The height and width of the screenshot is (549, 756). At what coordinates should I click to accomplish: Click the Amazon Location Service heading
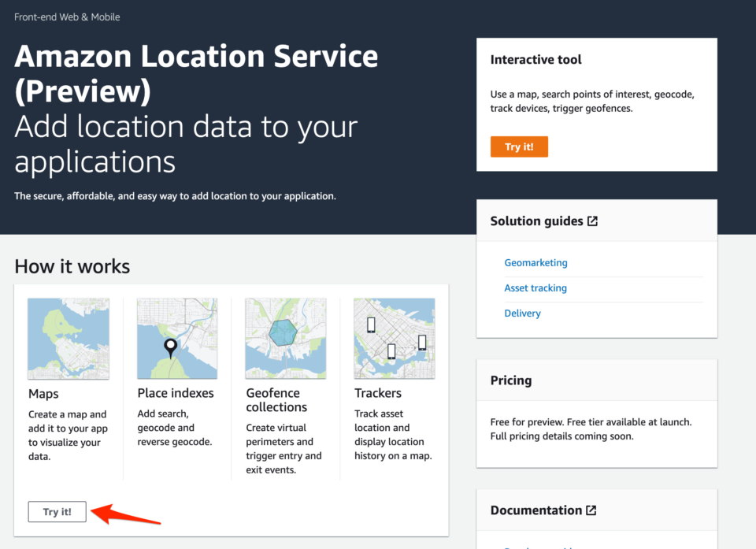195,72
